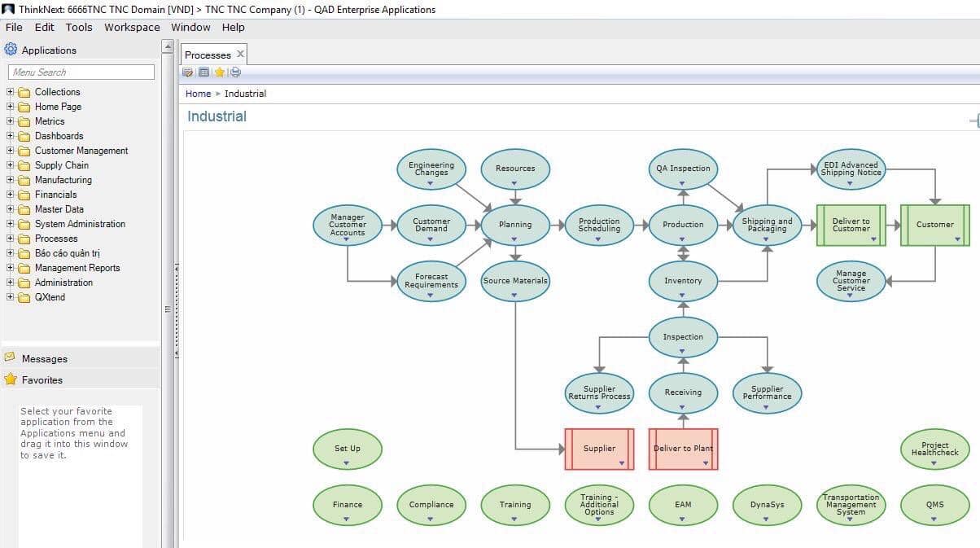Open the Workspace menu
Viewport: 980px width, 548px height.
point(132,27)
